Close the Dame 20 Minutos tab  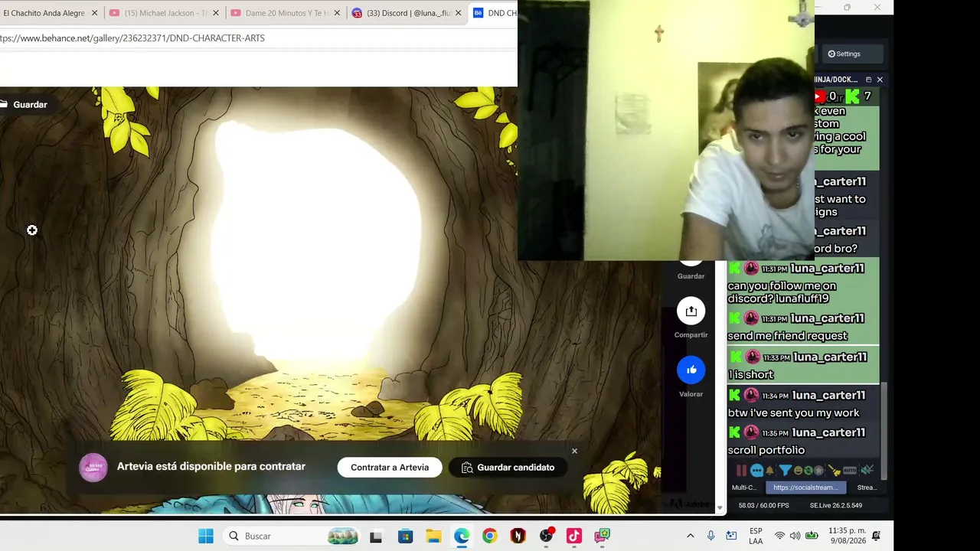(337, 13)
